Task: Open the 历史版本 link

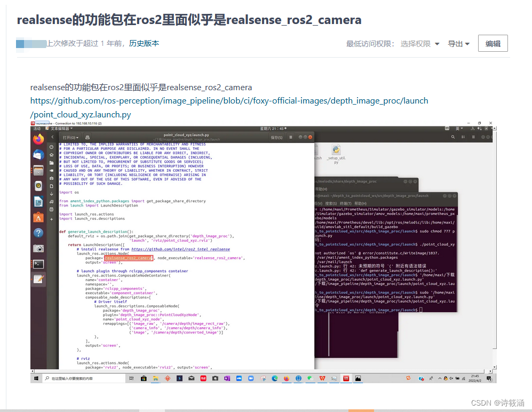Action: [144, 43]
